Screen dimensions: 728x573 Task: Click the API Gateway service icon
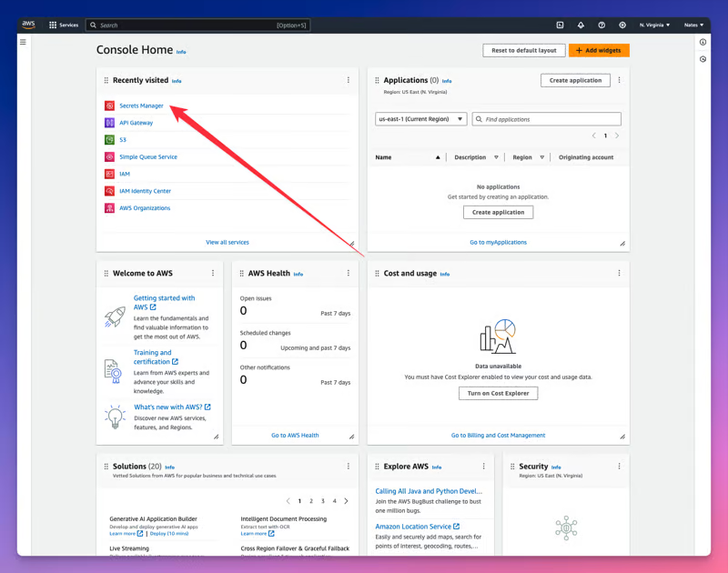[109, 123]
